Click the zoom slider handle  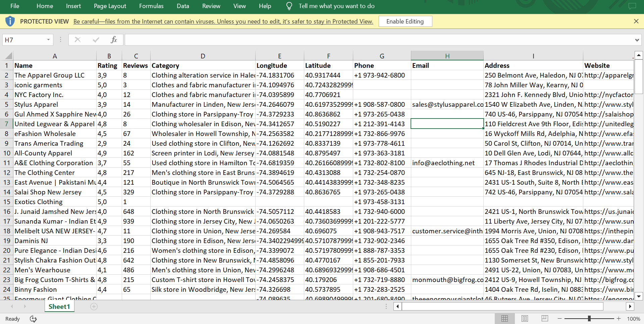[589, 319]
